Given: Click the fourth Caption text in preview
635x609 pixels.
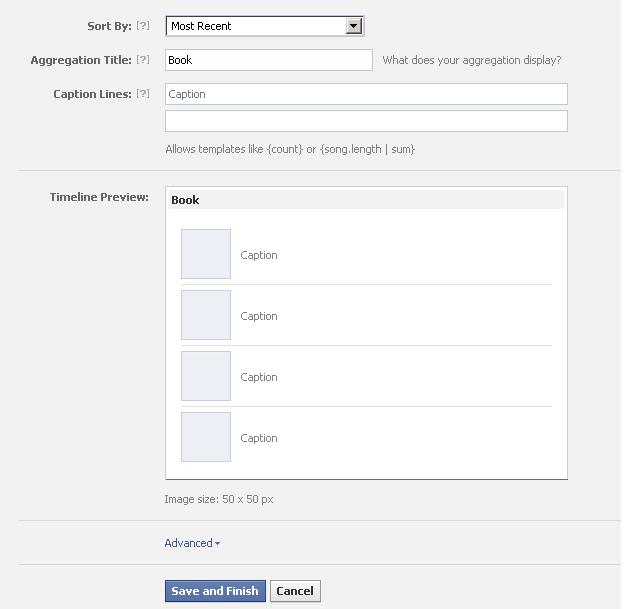Looking at the screenshot, I should 259,438.
